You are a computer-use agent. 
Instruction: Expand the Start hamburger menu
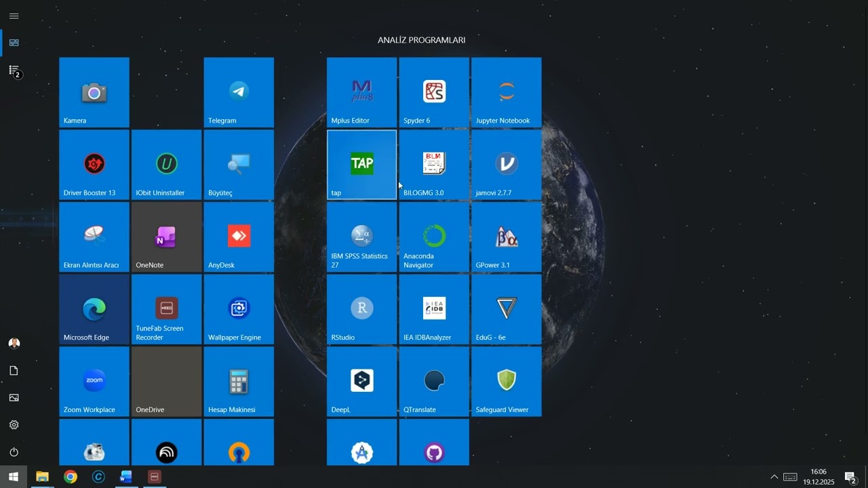pos(14,16)
